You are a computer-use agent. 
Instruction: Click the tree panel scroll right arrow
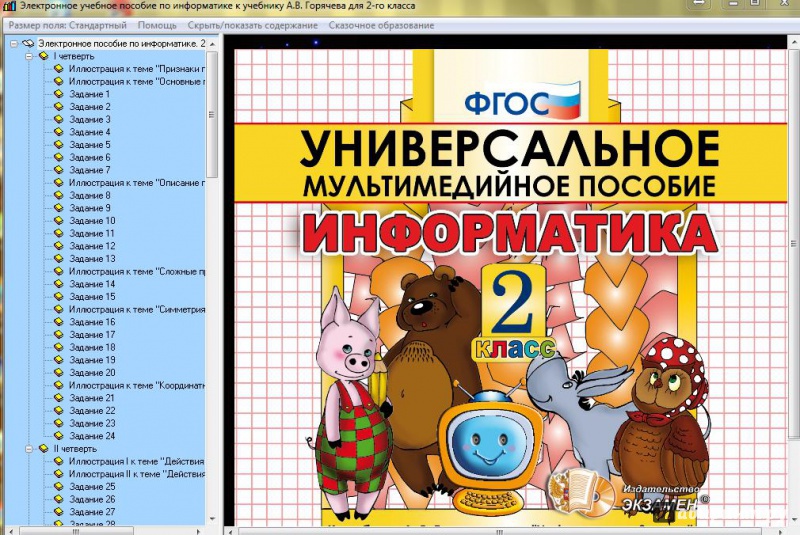[199, 531]
